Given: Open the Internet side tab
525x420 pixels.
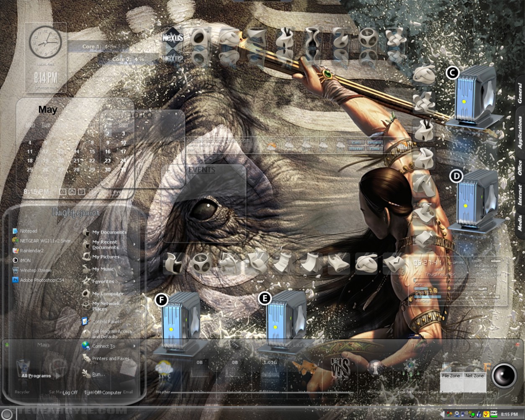Looking at the screenshot, I should coord(520,195).
